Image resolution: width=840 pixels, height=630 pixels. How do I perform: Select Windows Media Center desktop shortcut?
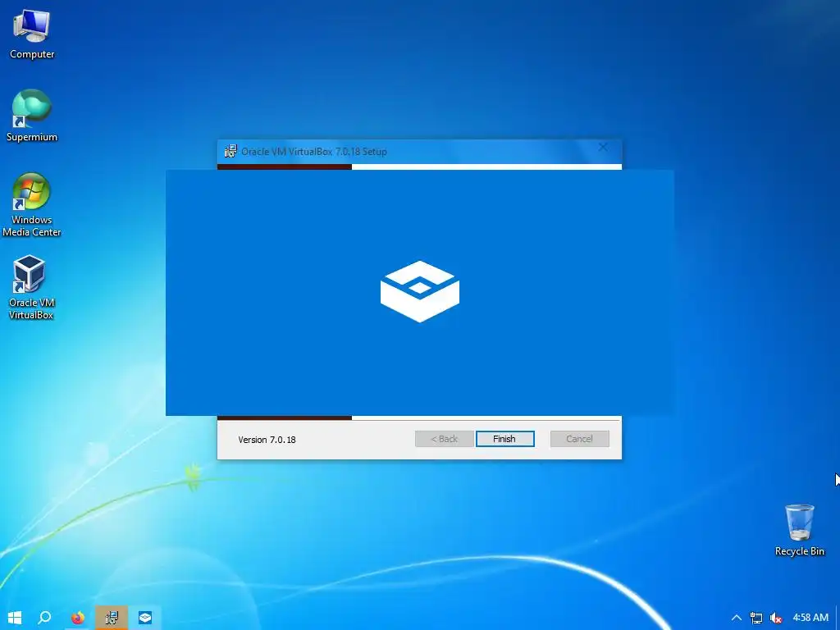coord(32,204)
